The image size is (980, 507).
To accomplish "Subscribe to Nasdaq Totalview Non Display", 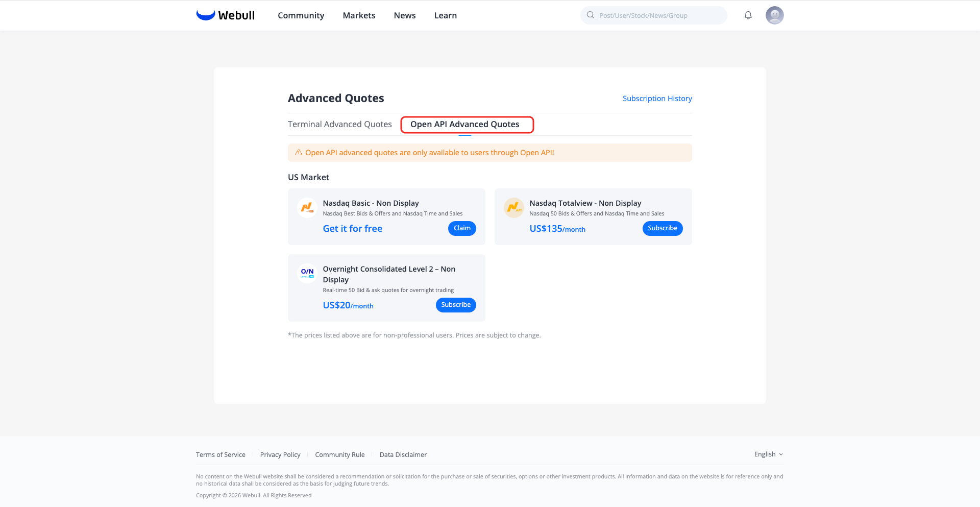I will 663,228.
